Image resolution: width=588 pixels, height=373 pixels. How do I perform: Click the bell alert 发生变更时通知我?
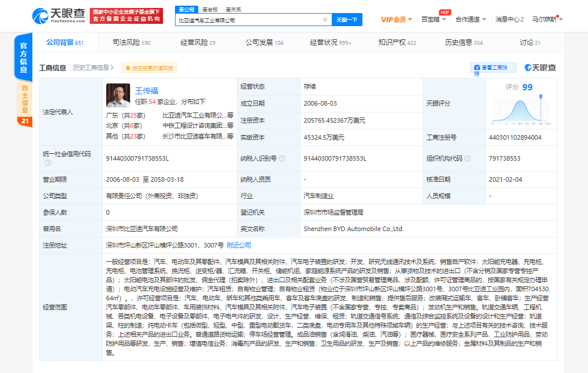pos(149,68)
